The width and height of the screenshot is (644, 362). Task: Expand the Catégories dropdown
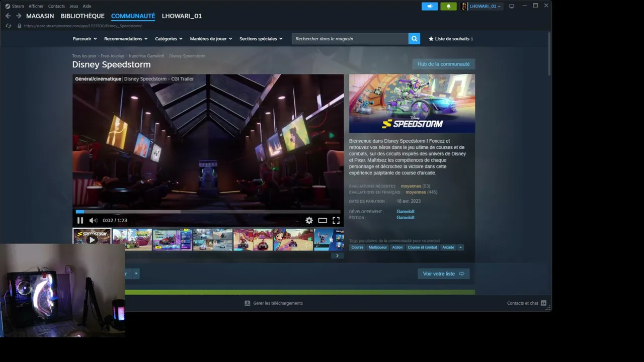[169, 39]
